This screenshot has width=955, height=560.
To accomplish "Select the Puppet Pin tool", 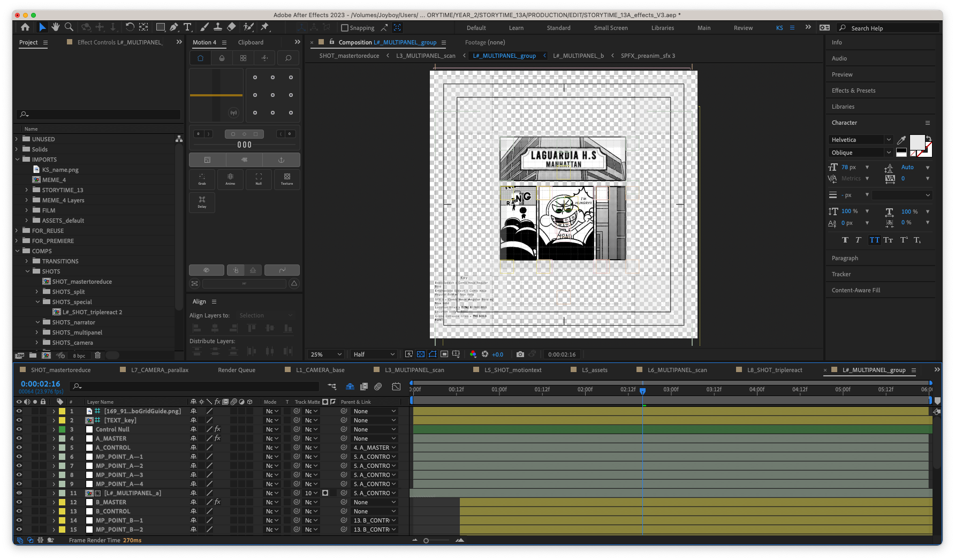I will pyautogui.click(x=265, y=27).
